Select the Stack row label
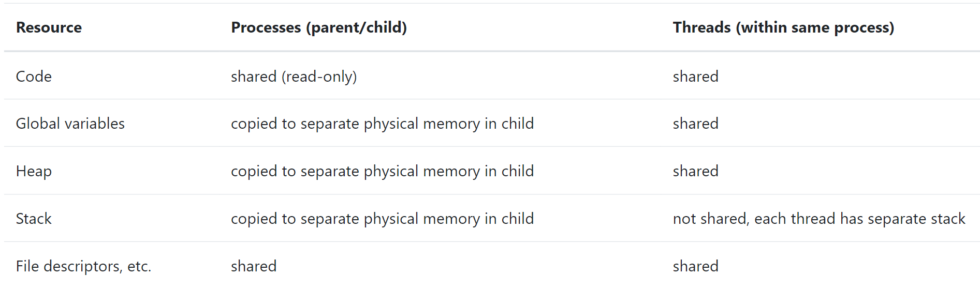980x290 pixels. tap(34, 219)
